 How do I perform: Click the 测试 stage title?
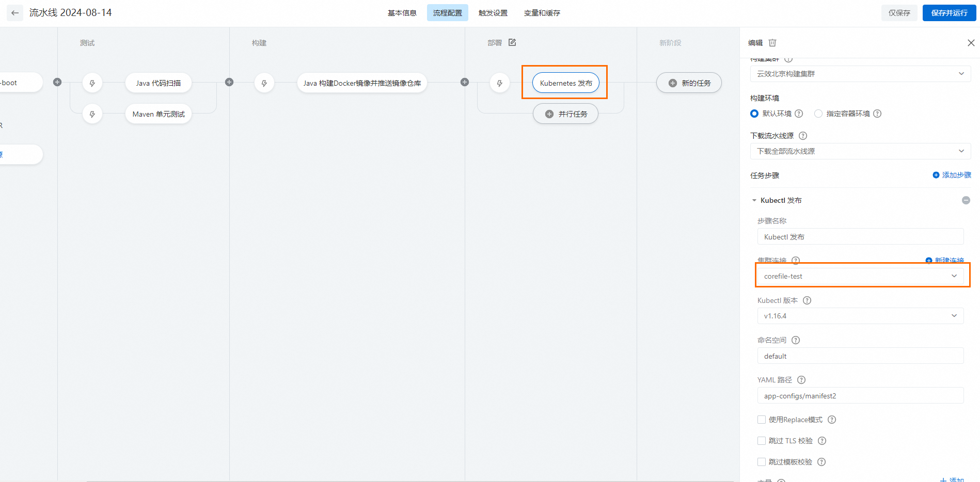click(87, 43)
